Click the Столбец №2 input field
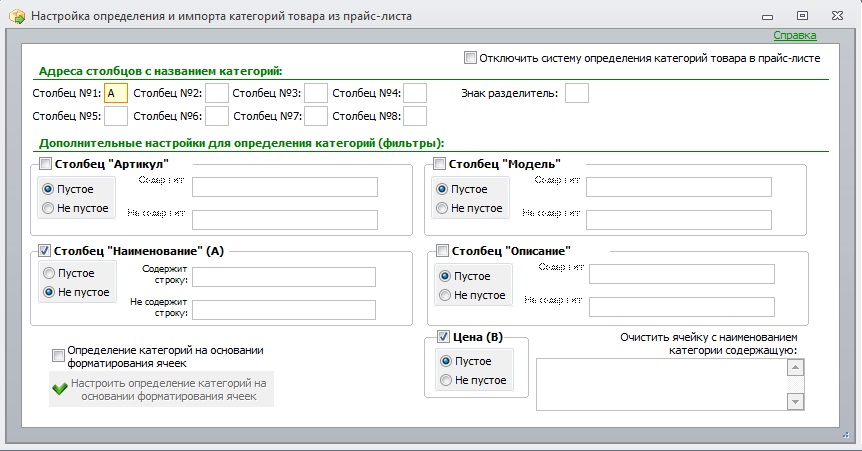The image size is (862, 451). [217, 93]
